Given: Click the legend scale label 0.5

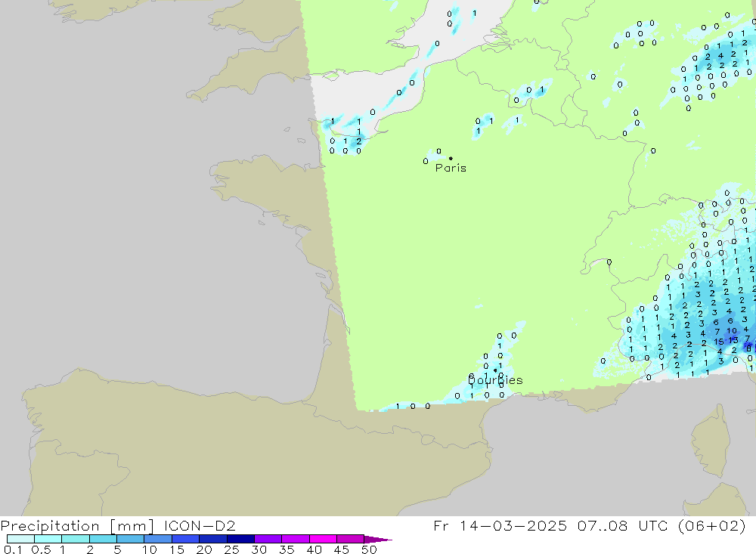Looking at the screenshot, I should [41, 549].
